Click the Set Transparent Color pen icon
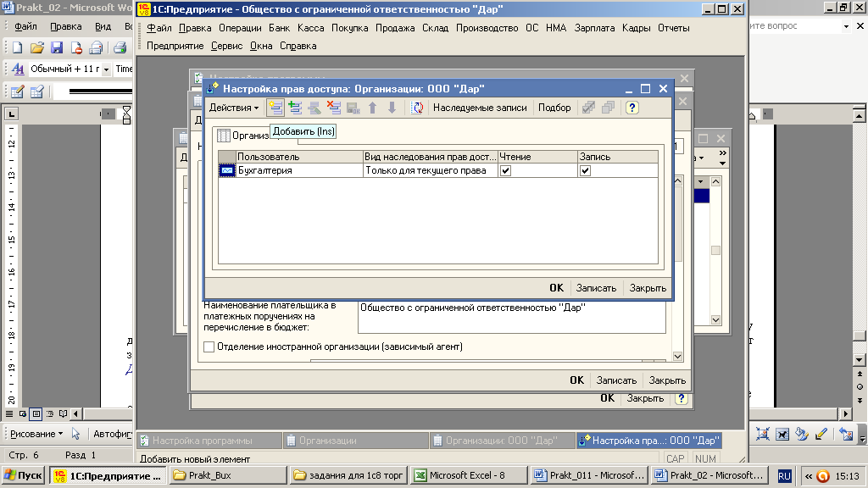 (821, 435)
